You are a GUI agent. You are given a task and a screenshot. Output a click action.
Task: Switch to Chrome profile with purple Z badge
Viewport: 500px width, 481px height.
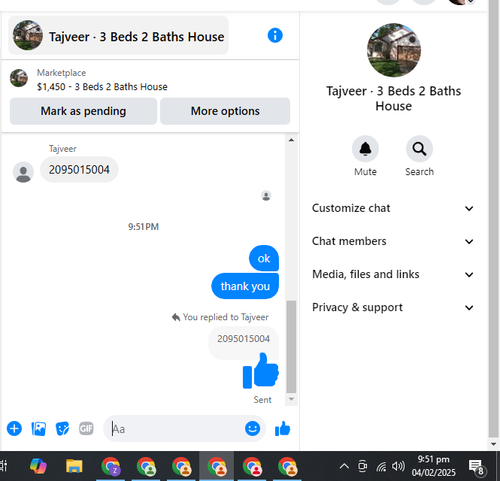111,466
